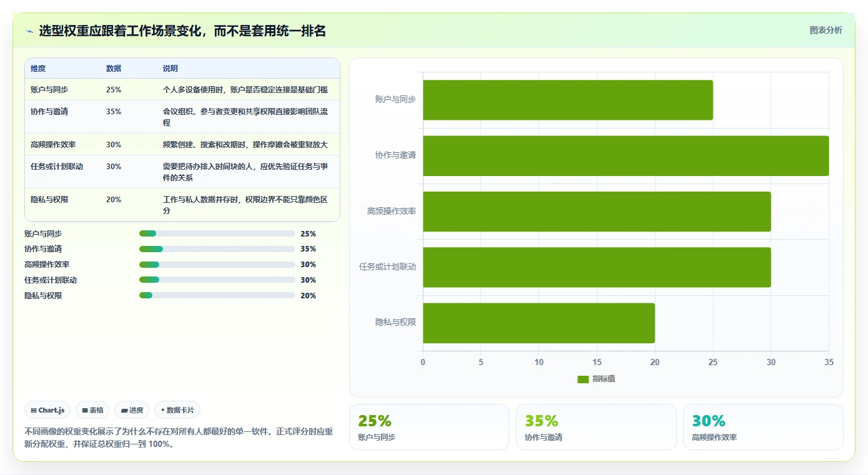This screenshot has width=868, height=475.
Task: Click the 数据卡片 chip
Action: click(177, 410)
